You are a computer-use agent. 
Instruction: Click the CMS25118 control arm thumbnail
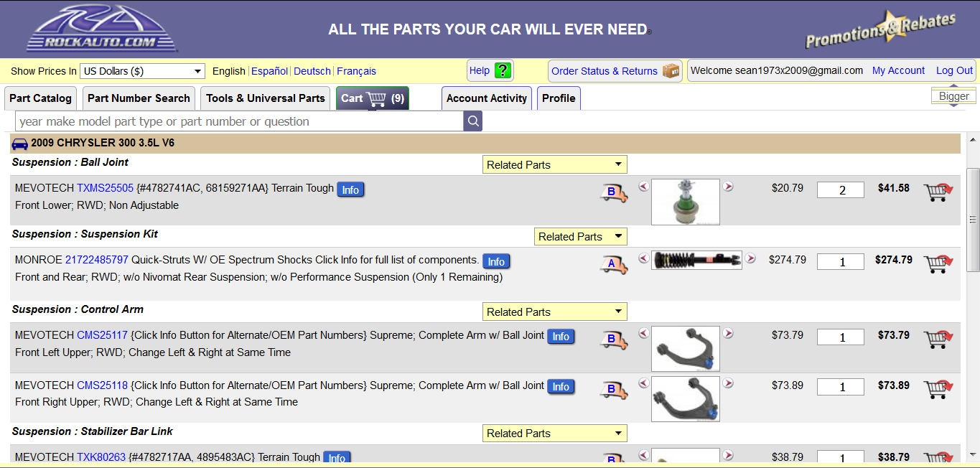coord(685,398)
